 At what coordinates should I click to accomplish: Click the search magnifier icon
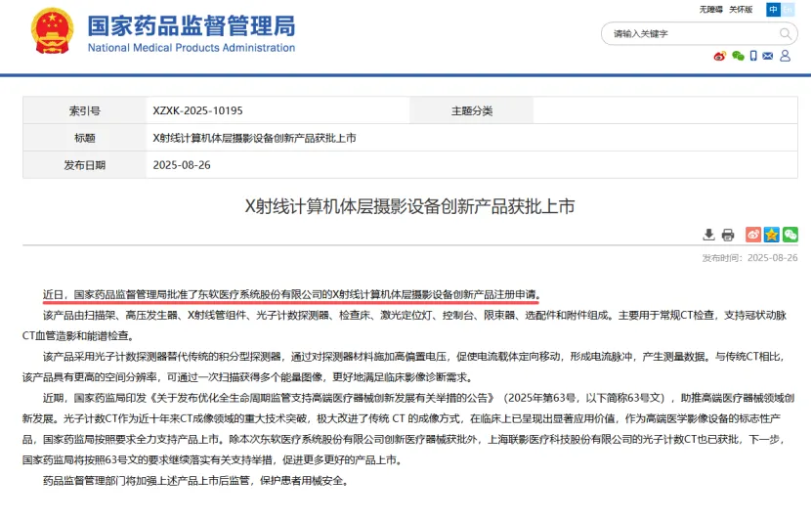coord(787,33)
